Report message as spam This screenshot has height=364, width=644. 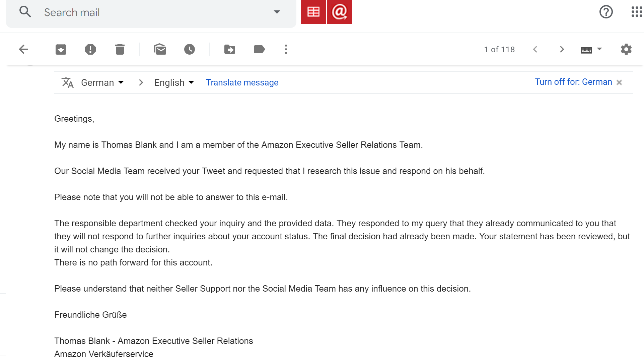pos(90,50)
